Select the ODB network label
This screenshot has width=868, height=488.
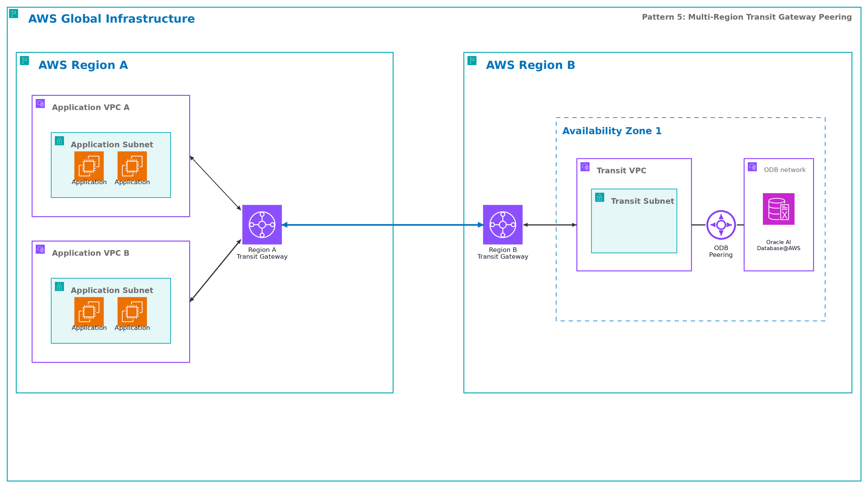tap(785, 170)
